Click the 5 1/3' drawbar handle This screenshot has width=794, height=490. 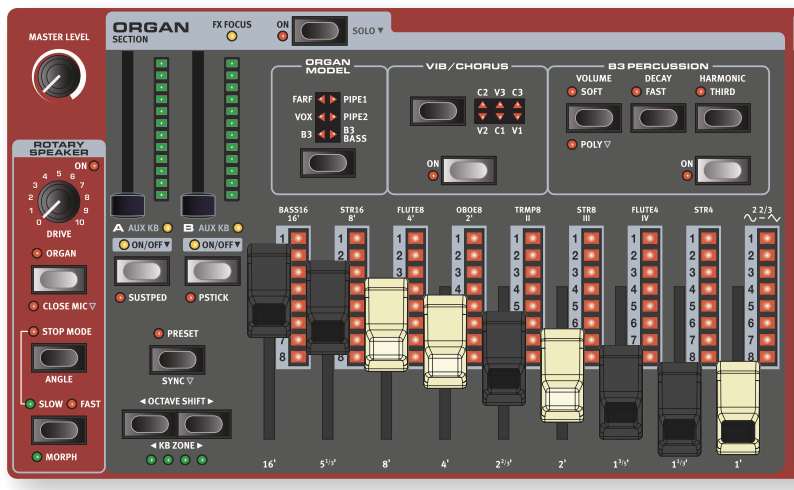click(x=328, y=308)
